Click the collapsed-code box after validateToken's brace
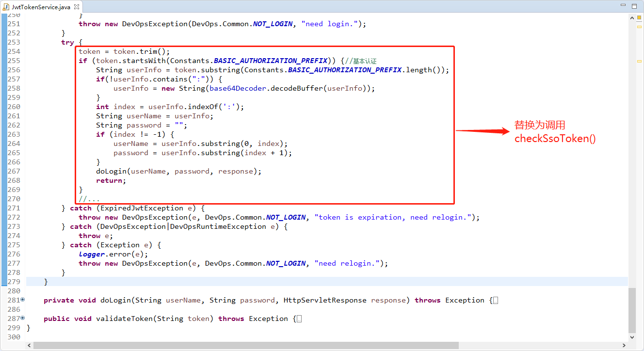Screen dimensions: 644x351 tap(299, 319)
